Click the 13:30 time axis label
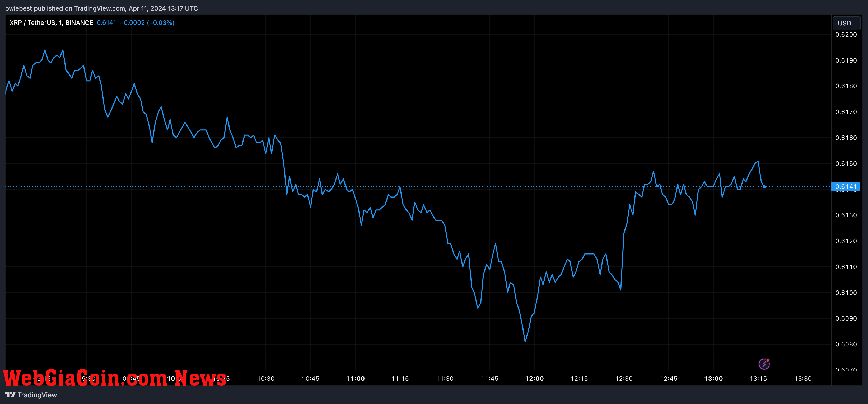This screenshot has height=404, width=868. tap(803, 378)
